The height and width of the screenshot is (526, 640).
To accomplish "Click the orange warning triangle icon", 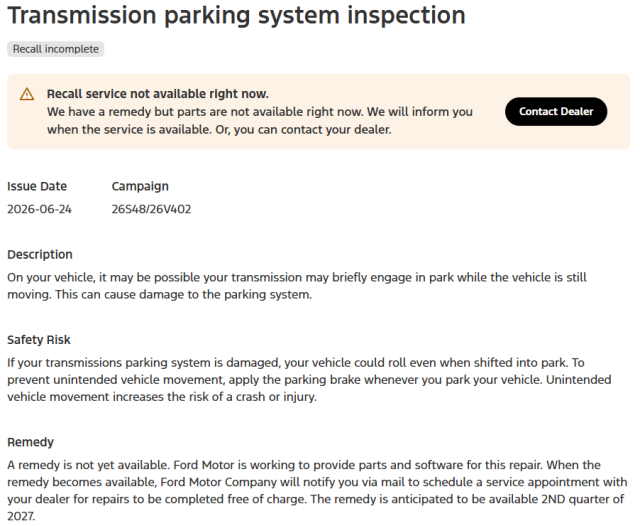I will 27,94.
